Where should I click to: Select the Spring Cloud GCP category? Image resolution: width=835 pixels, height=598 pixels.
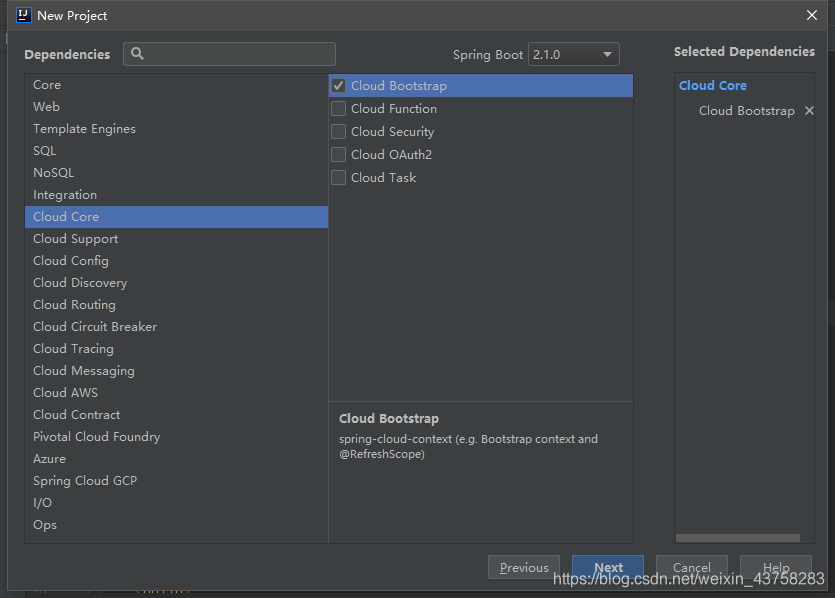click(x=176, y=481)
